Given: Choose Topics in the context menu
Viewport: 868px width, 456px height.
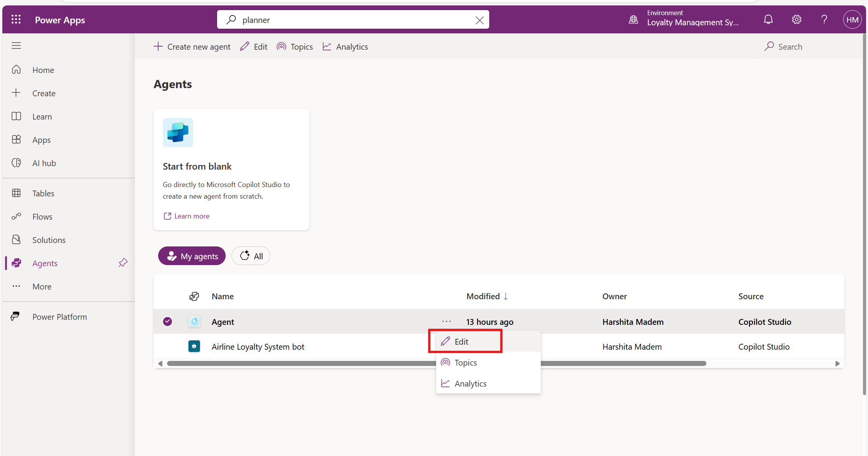Looking at the screenshot, I should [x=466, y=362].
